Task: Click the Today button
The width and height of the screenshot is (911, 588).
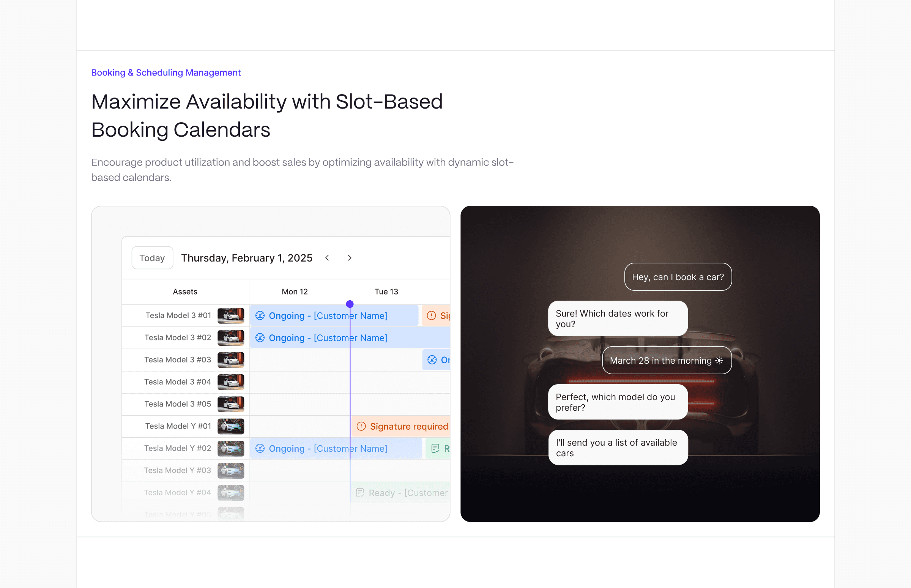Action: pyautogui.click(x=152, y=258)
